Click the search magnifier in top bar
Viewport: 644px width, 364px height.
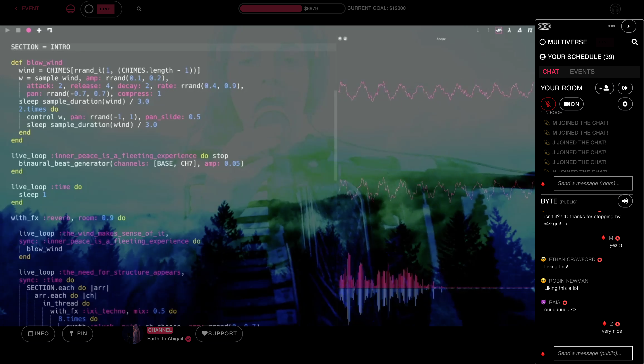click(x=139, y=9)
